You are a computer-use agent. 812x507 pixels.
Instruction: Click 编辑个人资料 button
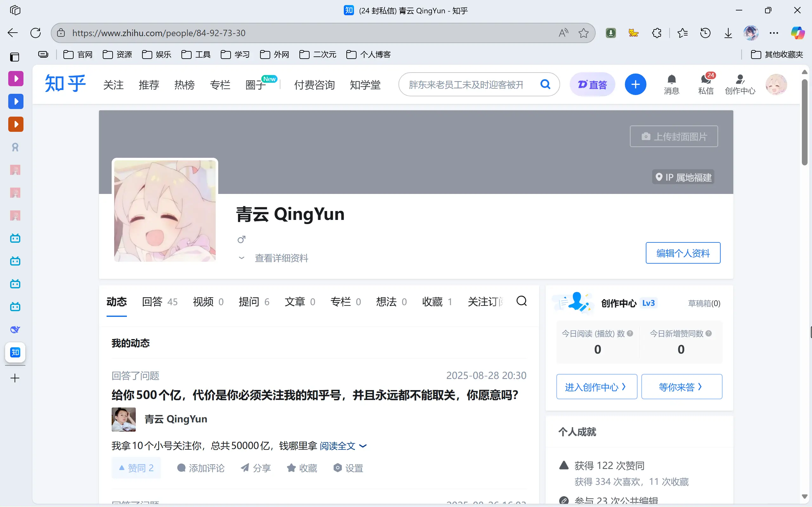tap(683, 253)
